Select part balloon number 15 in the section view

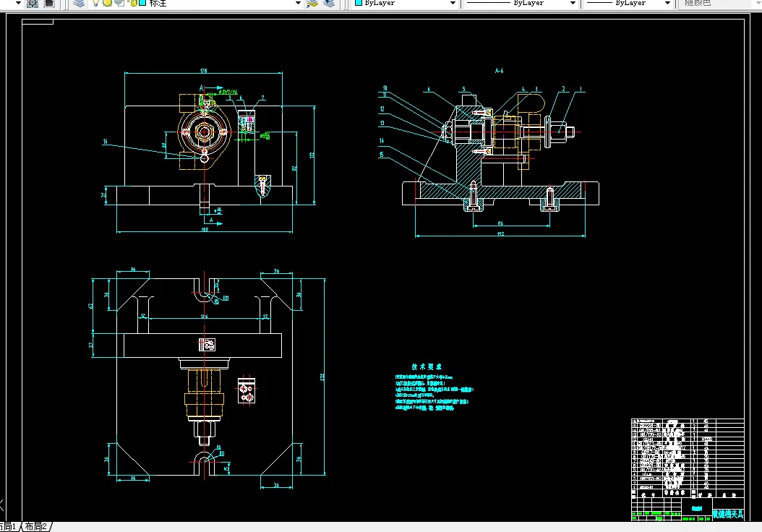click(x=382, y=155)
